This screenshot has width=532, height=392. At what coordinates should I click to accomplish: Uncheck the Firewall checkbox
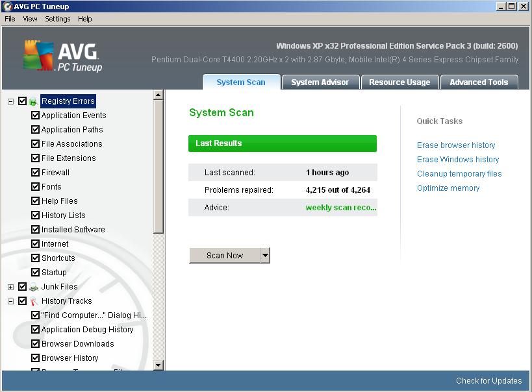pos(35,172)
